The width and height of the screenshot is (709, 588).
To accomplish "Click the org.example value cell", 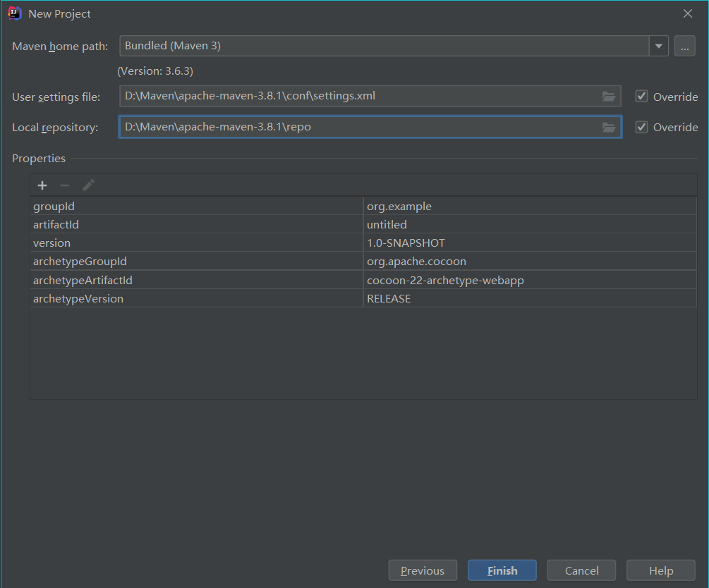I will point(530,206).
